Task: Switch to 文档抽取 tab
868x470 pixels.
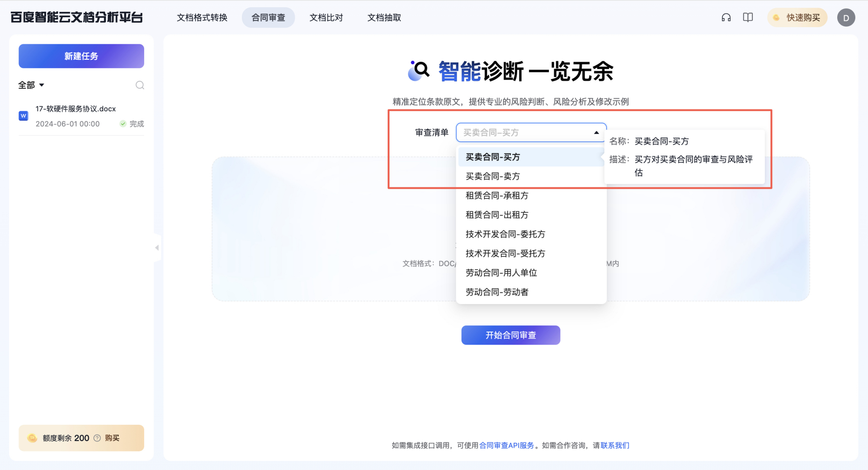Action: (384, 18)
